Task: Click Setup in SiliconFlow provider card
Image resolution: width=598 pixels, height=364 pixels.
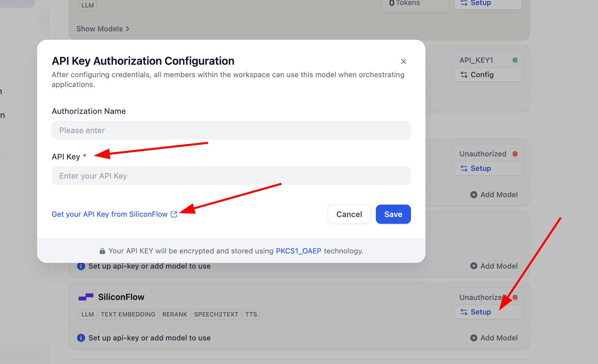Action: click(x=487, y=312)
